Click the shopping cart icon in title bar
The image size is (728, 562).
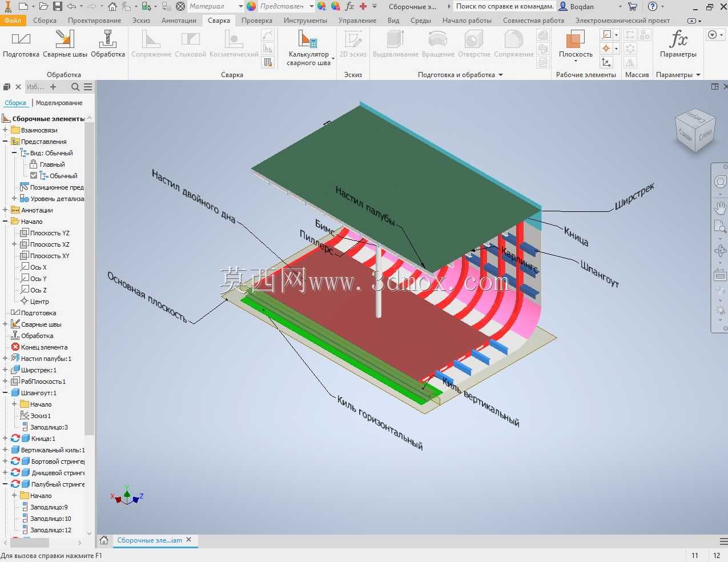click(633, 6)
